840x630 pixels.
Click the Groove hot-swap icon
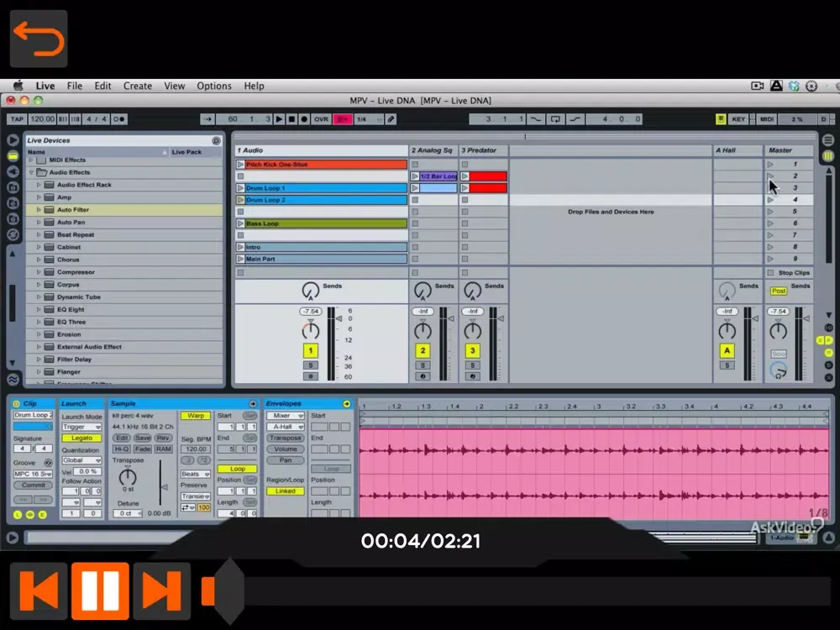tap(48, 462)
